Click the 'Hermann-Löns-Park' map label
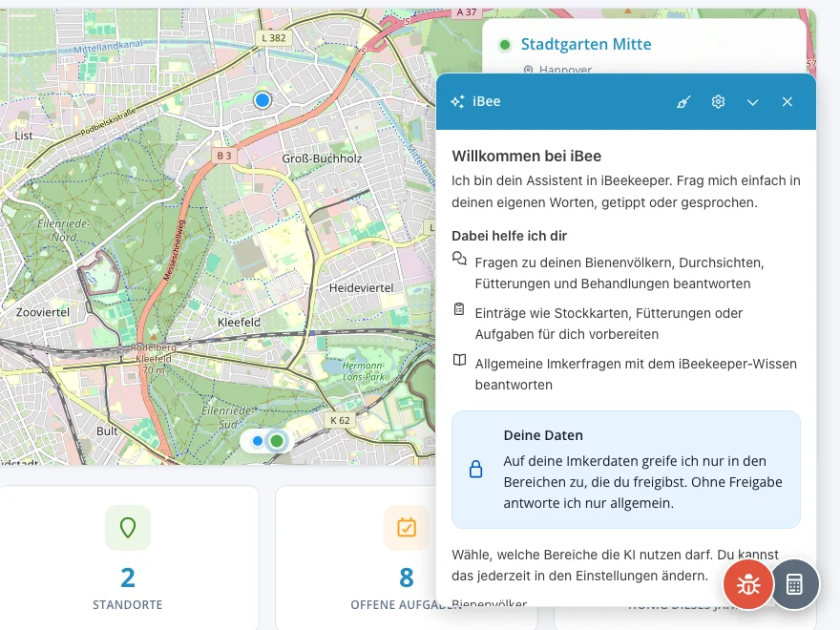 (364, 371)
